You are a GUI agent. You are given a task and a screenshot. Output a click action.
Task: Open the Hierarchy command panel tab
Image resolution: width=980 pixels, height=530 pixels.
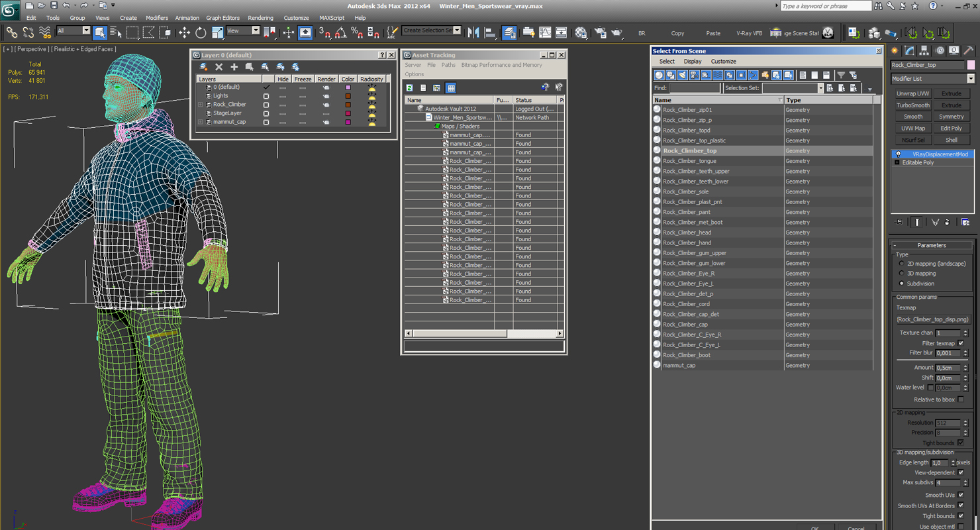925,50
